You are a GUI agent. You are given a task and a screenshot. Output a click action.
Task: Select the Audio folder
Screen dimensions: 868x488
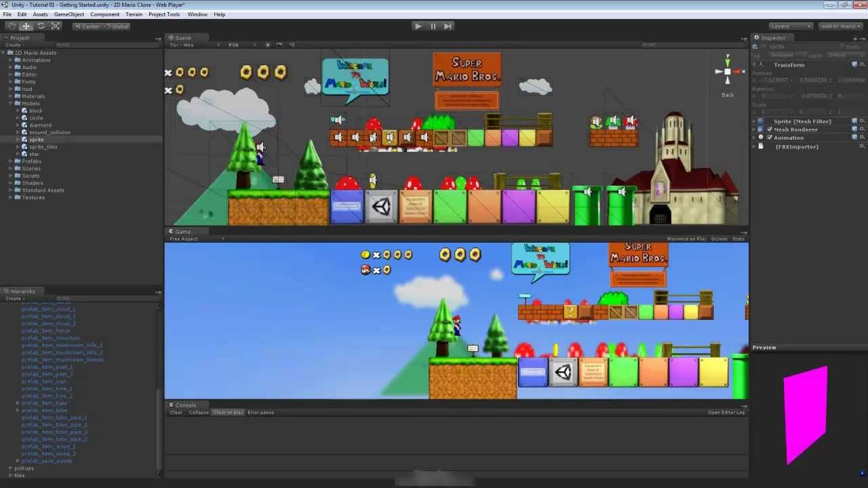coord(29,67)
